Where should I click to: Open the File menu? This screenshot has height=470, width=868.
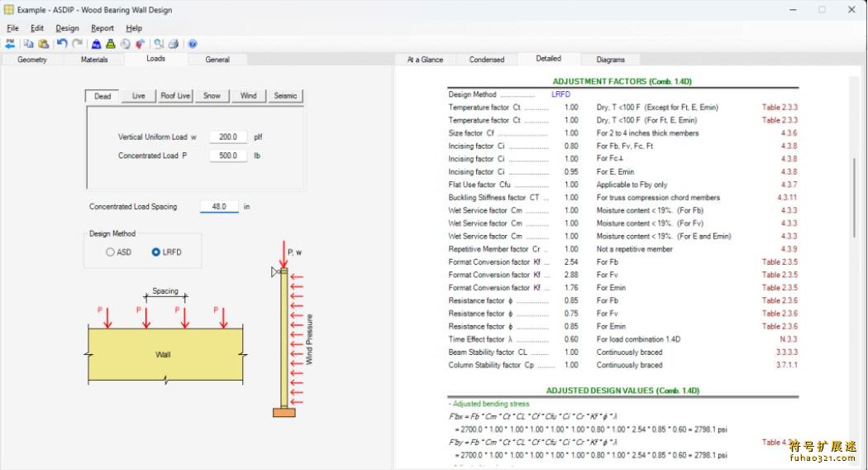[12, 28]
